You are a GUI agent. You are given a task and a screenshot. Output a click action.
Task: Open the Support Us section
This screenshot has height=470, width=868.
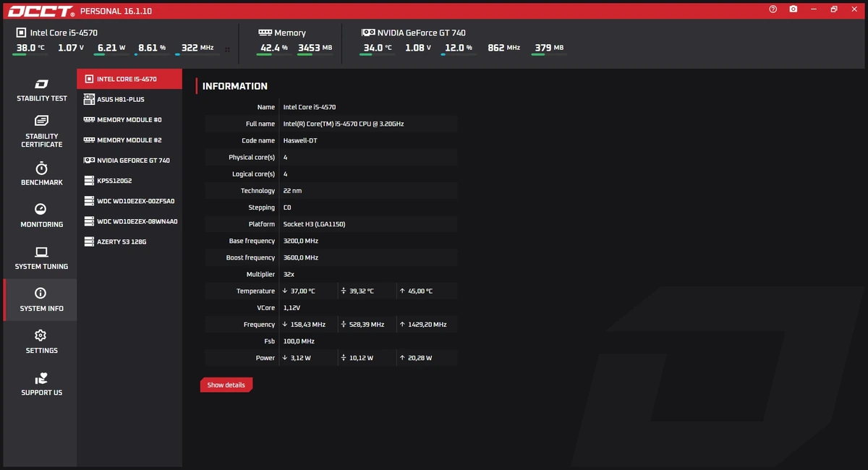click(41, 384)
